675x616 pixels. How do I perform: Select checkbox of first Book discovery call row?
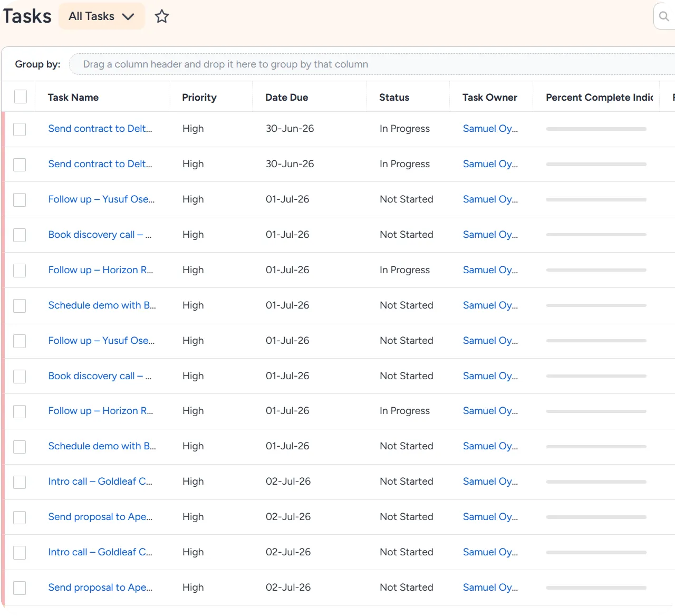20,235
